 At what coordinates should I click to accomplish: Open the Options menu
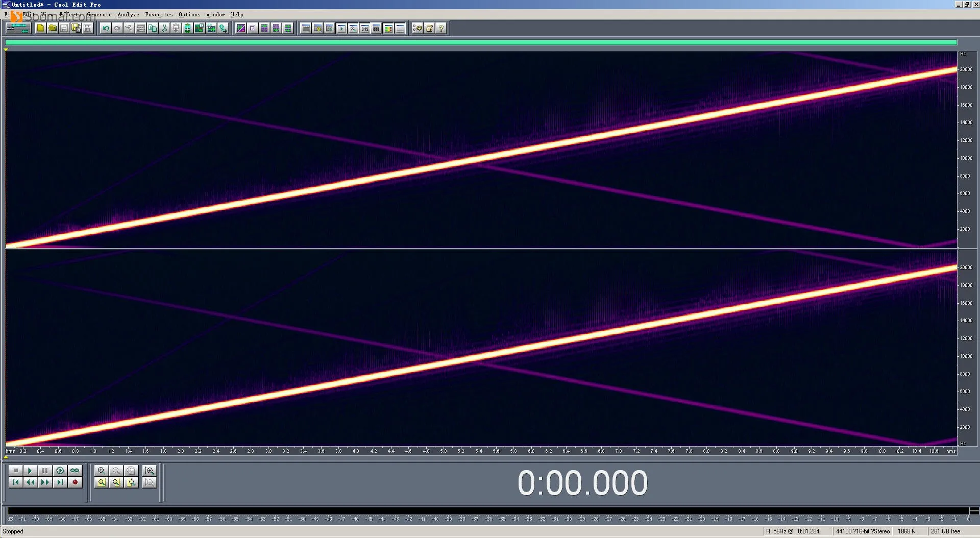189,15
